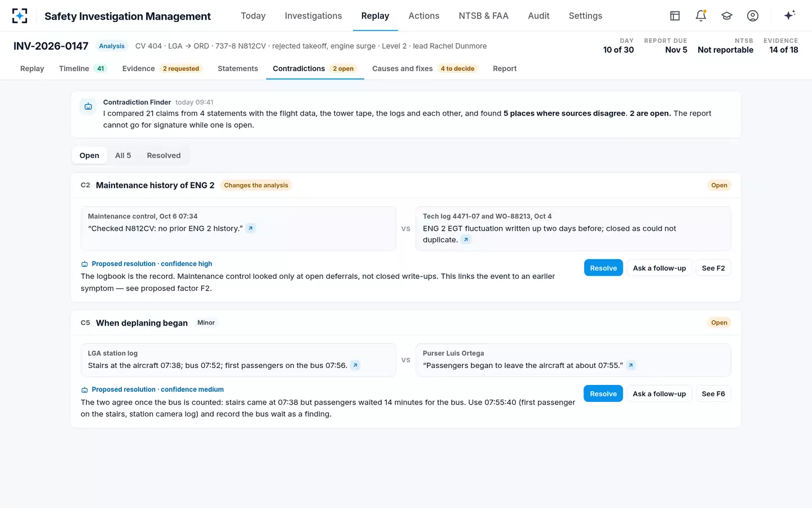The height and width of the screenshot is (508, 812).
Task: Open source link after Tech log statement
Action: click(x=466, y=240)
